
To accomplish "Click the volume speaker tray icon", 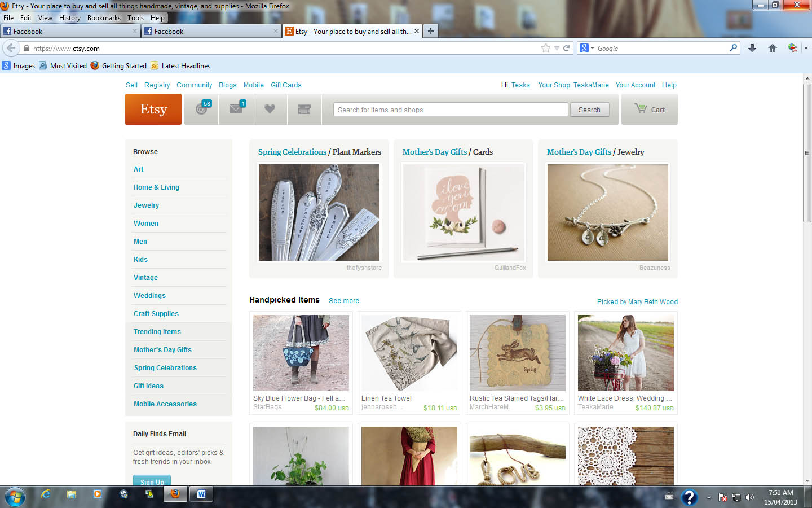I will coord(749,497).
